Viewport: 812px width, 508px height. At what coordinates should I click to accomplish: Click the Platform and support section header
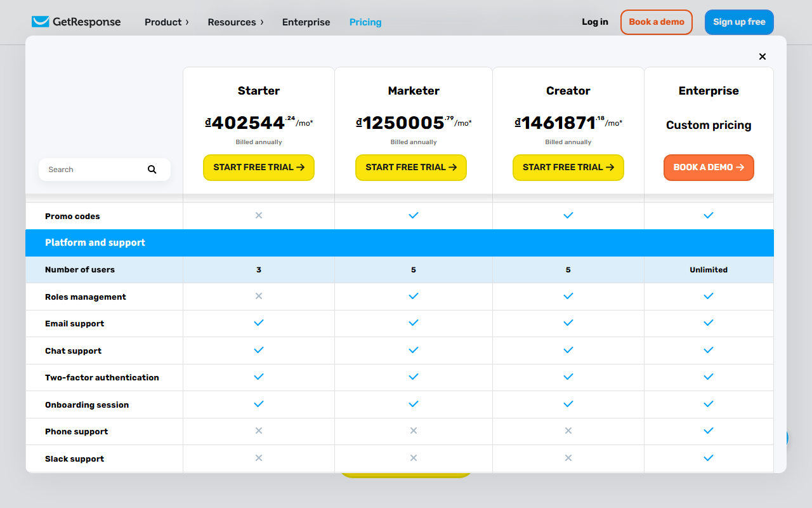[400, 243]
